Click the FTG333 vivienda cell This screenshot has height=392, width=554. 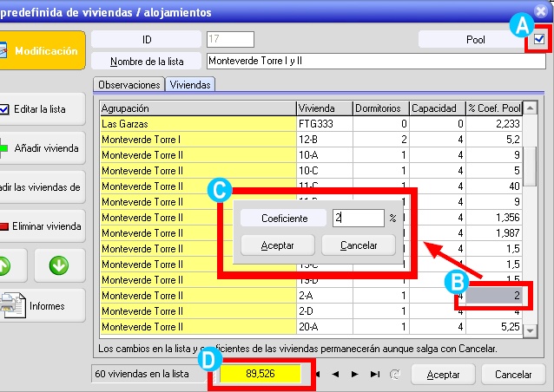point(325,124)
